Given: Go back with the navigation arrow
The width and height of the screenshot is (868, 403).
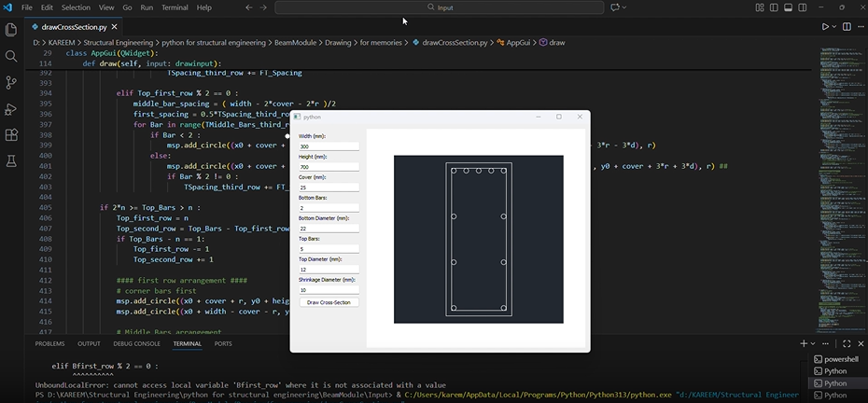Looking at the screenshot, I should click(x=248, y=7).
